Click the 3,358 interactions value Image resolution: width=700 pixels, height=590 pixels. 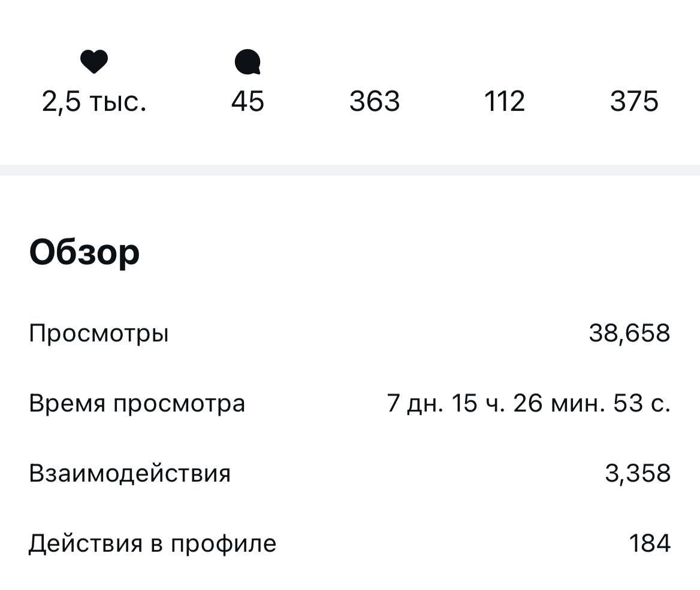pos(638,474)
